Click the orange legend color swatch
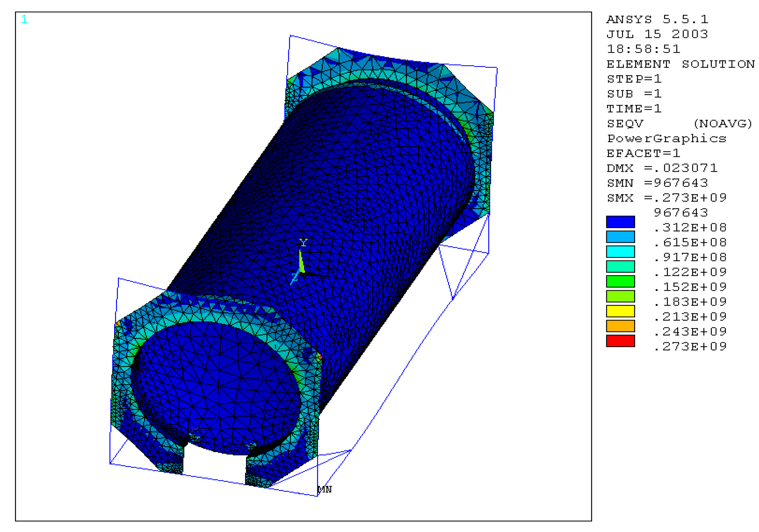Screen dimensions: 759x532 click(x=620, y=326)
